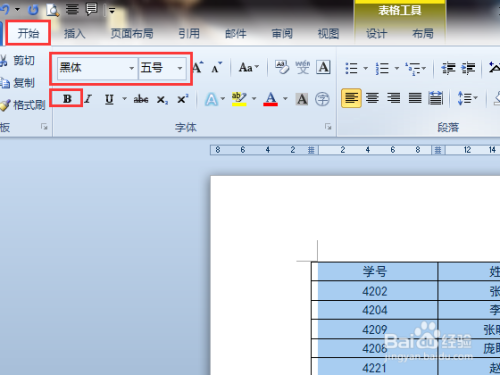Open the table tools 布局 tab
Screen dimensions: 500x375
pos(423,33)
